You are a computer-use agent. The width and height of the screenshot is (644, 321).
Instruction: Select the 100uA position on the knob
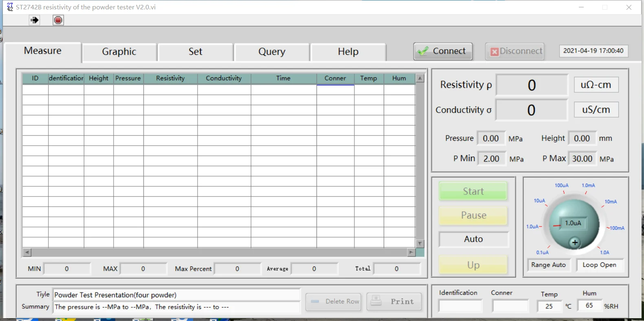point(562,186)
